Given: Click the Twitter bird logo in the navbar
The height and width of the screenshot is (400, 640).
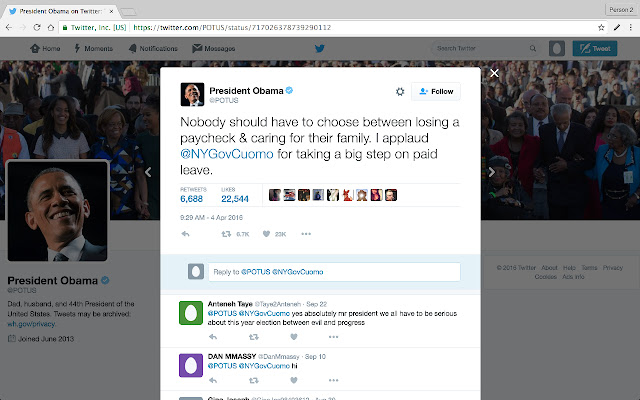Looking at the screenshot, I should click(320, 49).
